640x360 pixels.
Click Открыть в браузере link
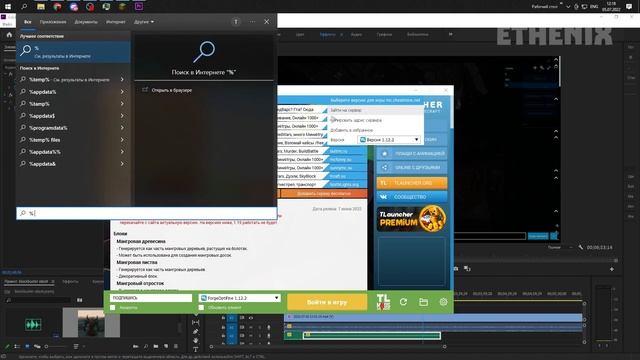(171, 90)
